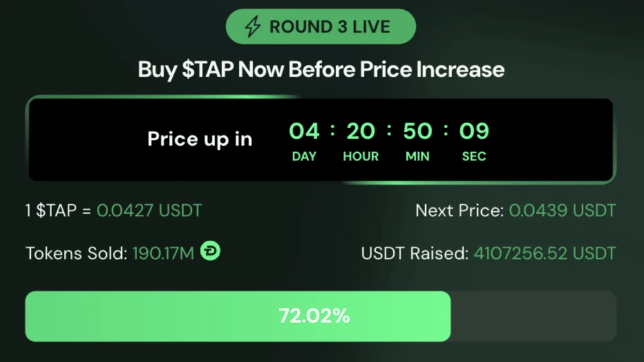
Task: Click the Next Price value 0.0439 USDT
Action: point(562,211)
